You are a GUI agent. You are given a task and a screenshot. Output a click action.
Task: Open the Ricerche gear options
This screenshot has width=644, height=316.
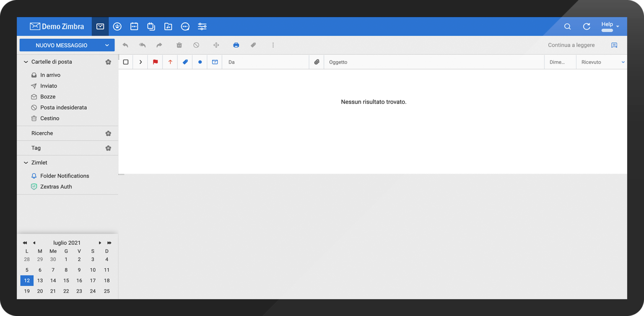(108, 133)
